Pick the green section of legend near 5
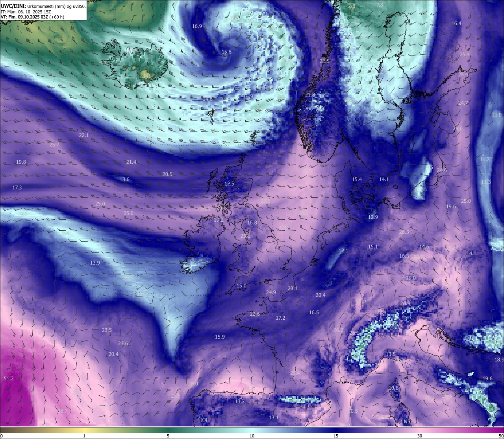 (x=168, y=430)
